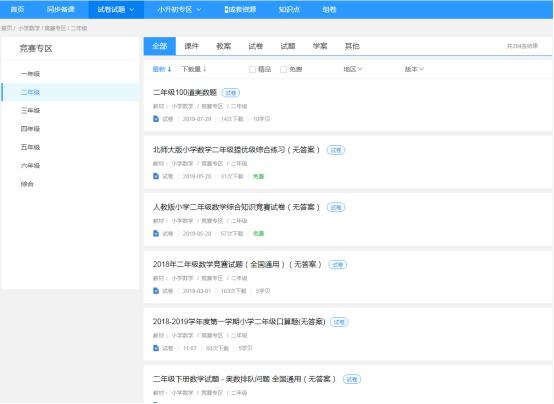Click 试卷 badge beside 二年级100道奥数题
Screen dimensions: 554x404
[x=231, y=93]
